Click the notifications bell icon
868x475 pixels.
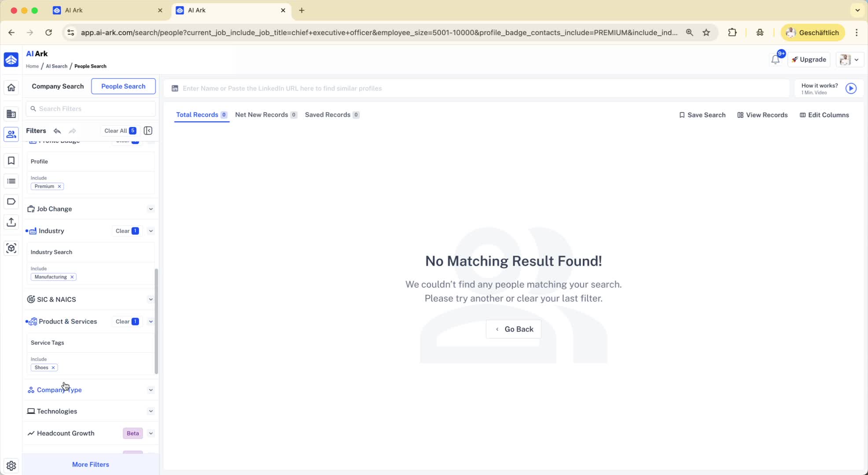tap(775, 60)
